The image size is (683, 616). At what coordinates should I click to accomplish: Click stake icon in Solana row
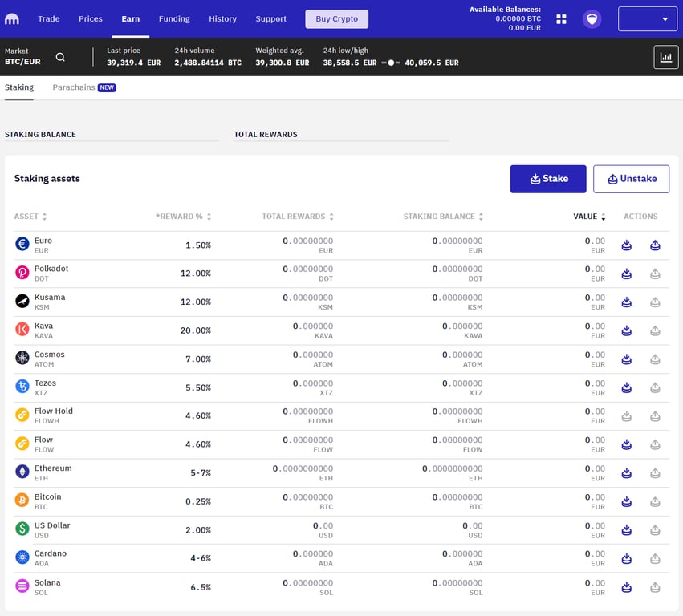tap(627, 587)
